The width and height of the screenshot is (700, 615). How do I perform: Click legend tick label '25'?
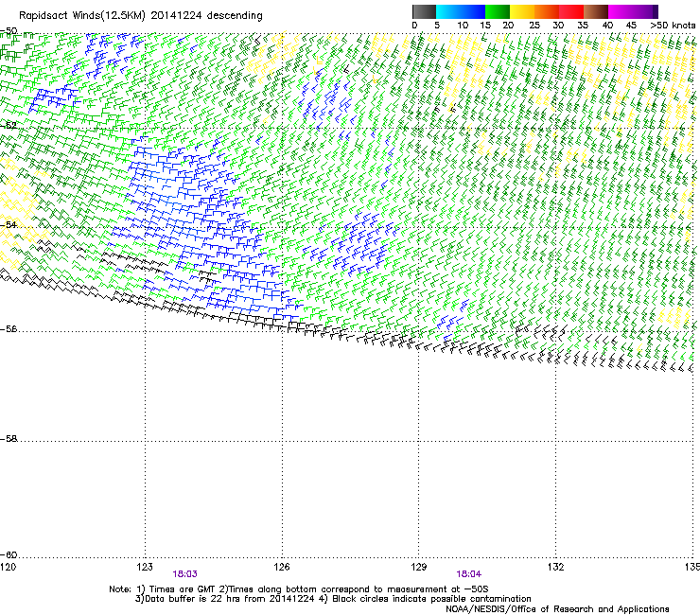[534, 26]
